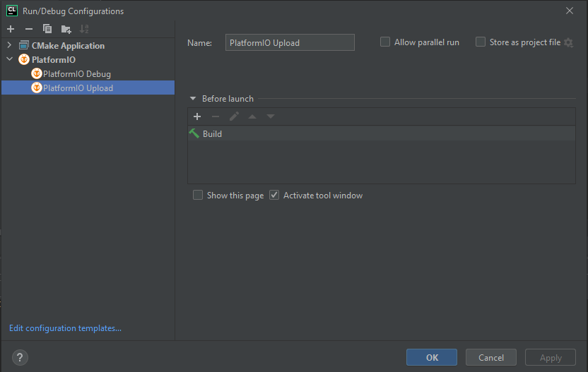This screenshot has height=372, width=588.
Task: Remove the Before launch task
Action: coord(216,116)
